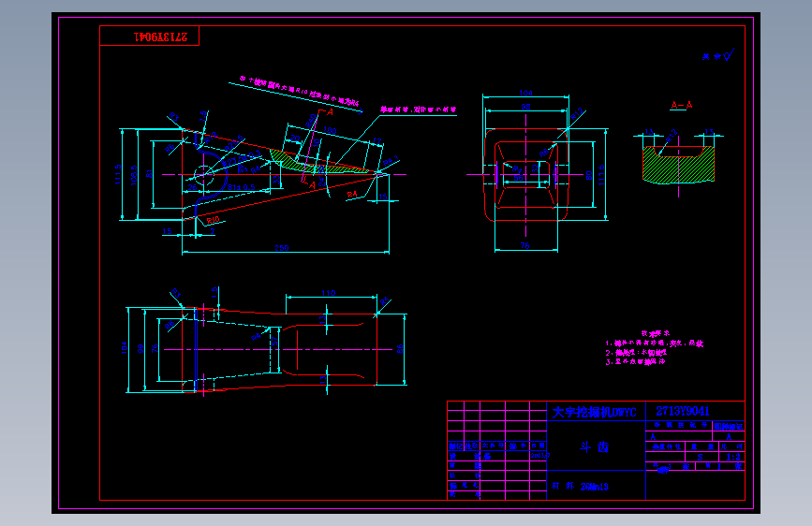
Task: Select the 2003.7 date cell
Action: click(x=539, y=456)
